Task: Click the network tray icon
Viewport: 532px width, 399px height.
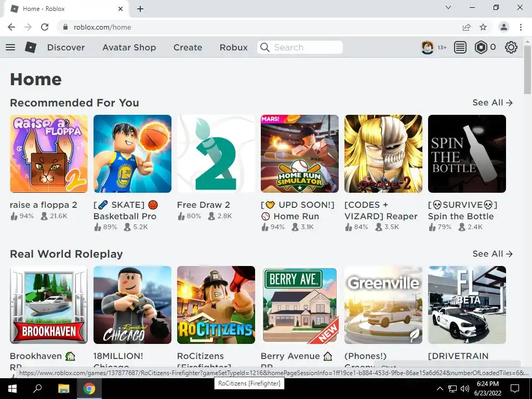Action: (453, 389)
